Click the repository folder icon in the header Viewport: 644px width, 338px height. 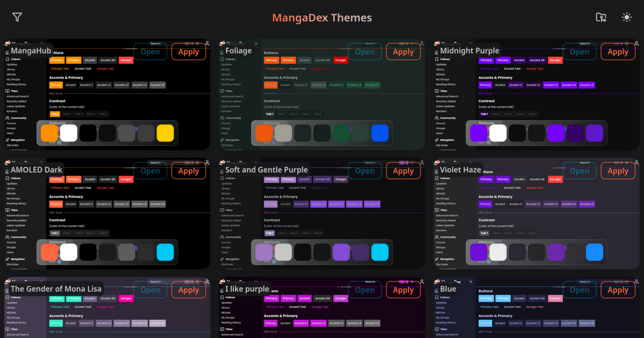(601, 18)
